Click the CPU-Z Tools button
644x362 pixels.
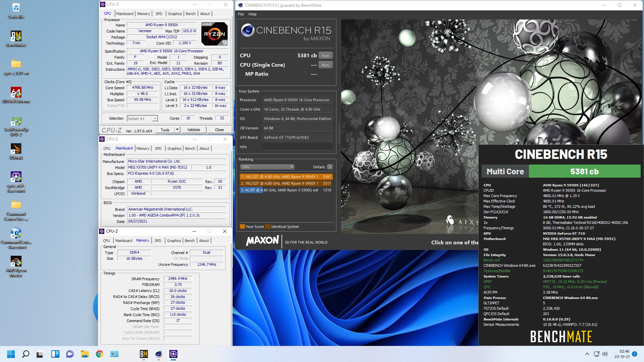(x=165, y=130)
